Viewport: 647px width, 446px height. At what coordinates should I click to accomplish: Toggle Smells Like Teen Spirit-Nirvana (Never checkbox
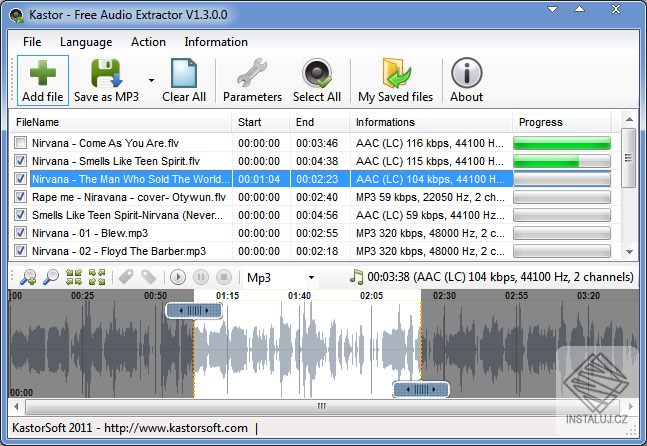tap(20, 215)
